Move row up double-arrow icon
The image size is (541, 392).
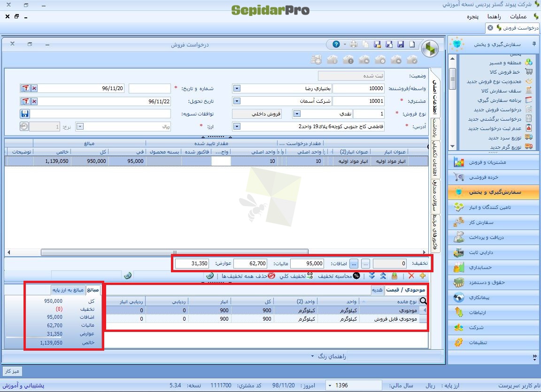coord(383,276)
